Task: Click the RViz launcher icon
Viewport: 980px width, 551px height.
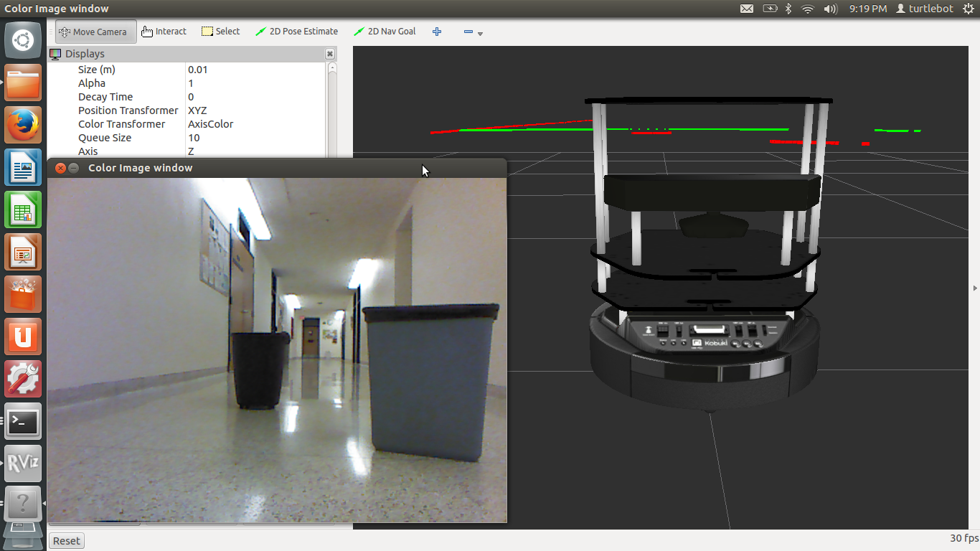Action: pos(23,463)
